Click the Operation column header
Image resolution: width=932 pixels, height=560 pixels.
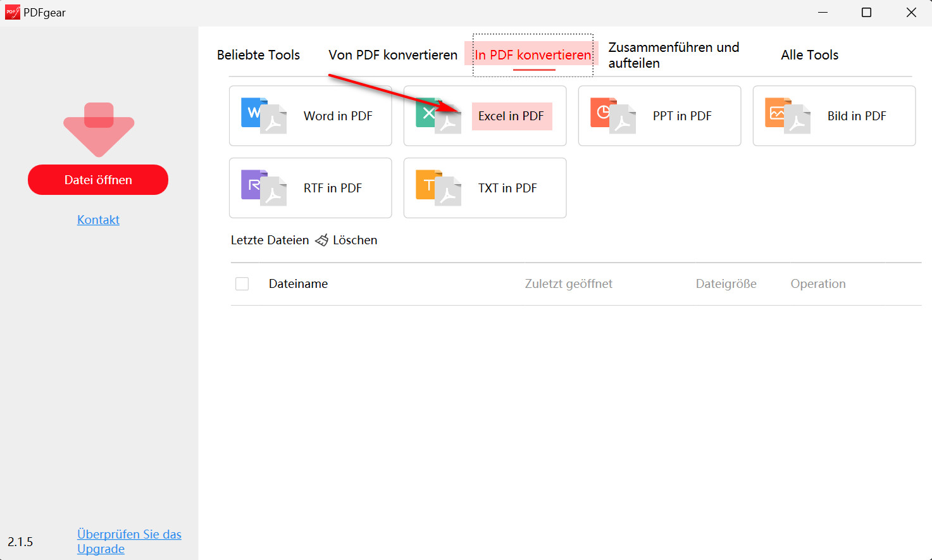[817, 283]
